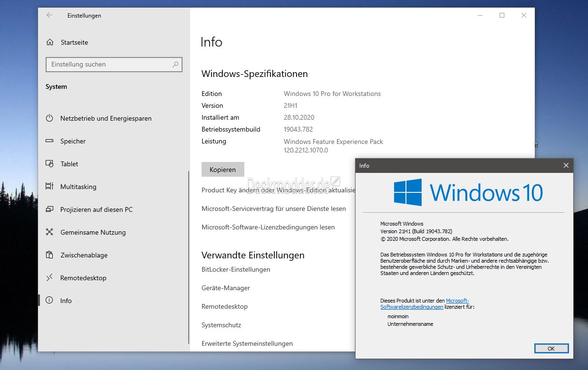
Task: Close the Info winver dialog
Action: 566,165
